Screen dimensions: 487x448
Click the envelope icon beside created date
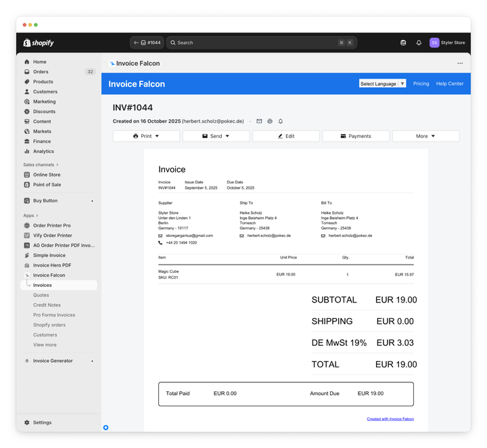click(x=259, y=121)
